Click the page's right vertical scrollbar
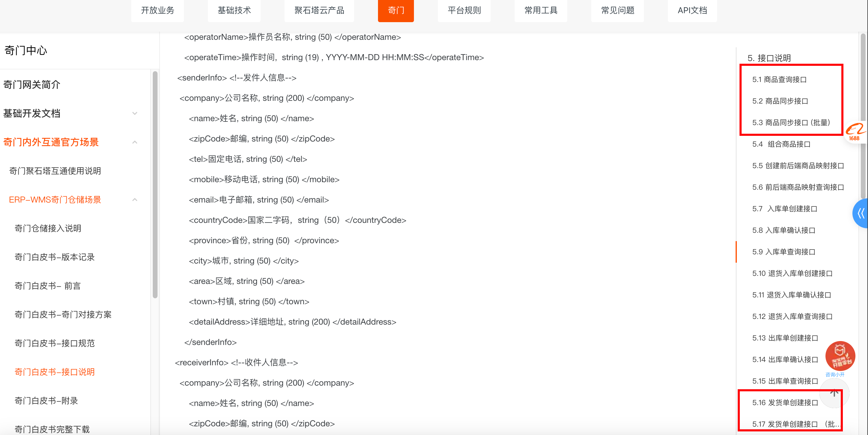The image size is (868, 435). (863, 116)
